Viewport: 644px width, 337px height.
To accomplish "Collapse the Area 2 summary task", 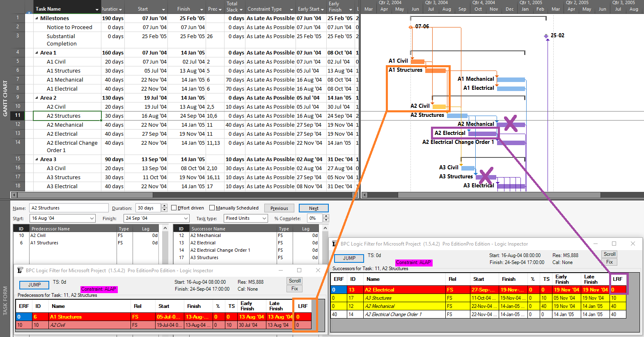I will click(x=37, y=98).
